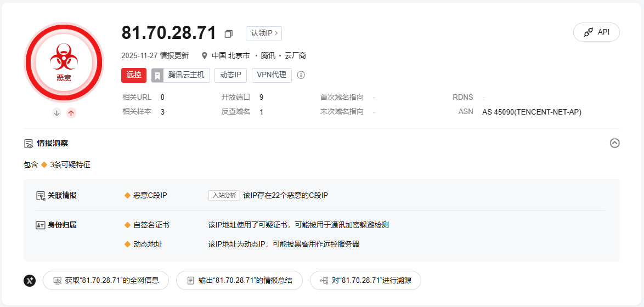Screen dimensions: 644x307
Task: Click the 首次域名指向 label
Action: pyautogui.click(x=342, y=97)
